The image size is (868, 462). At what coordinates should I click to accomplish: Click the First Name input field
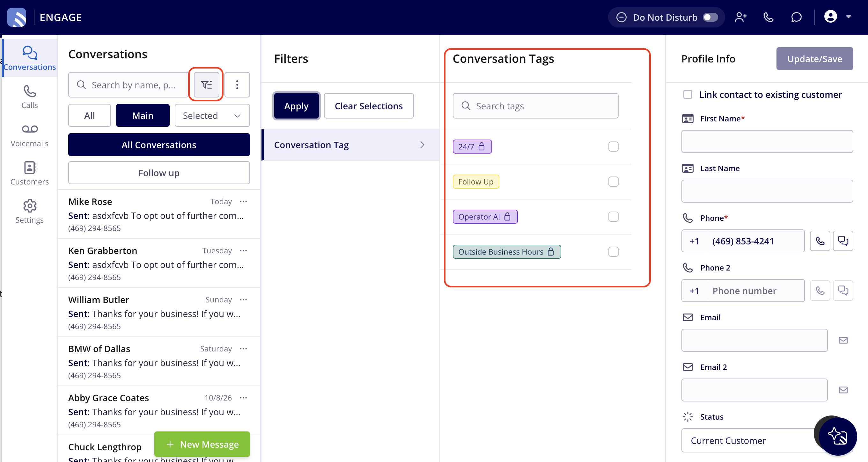pos(767,141)
